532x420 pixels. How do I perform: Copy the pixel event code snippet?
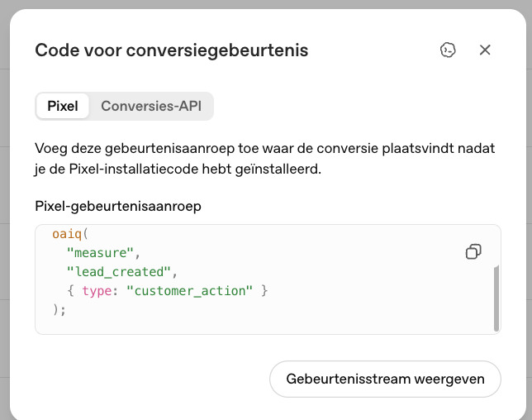pos(473,251)
